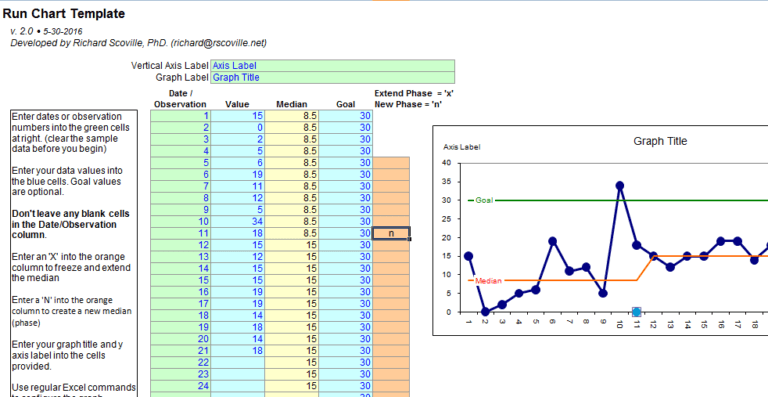Select the blue marker at observation 11 on chart
This screenshot has width=768, height=397.
pos(636,312)
